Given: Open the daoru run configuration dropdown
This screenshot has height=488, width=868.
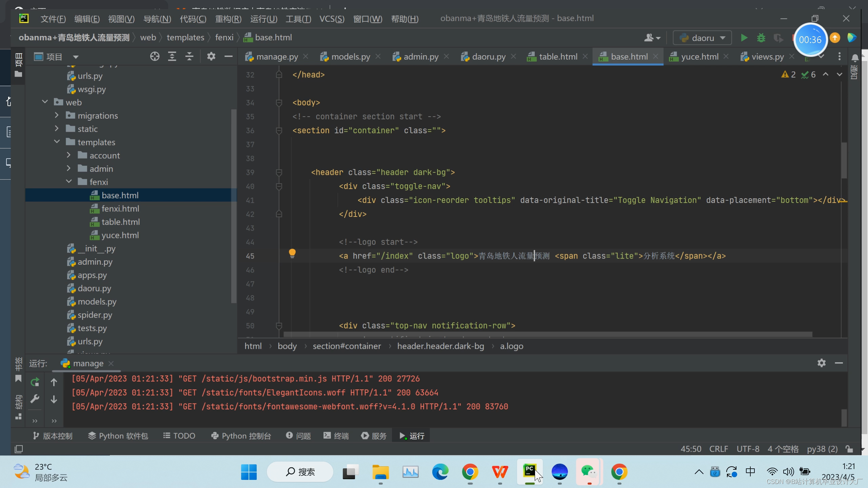Looking at the screenshot, I should coord(702,38).
